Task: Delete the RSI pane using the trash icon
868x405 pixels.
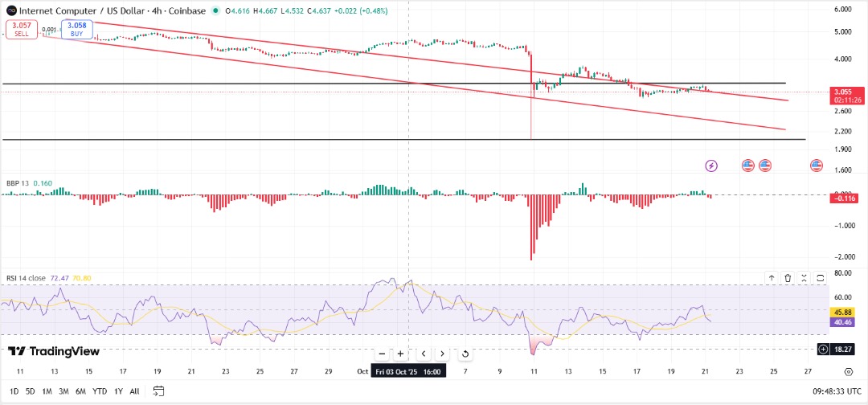Action: pos(788,278)
